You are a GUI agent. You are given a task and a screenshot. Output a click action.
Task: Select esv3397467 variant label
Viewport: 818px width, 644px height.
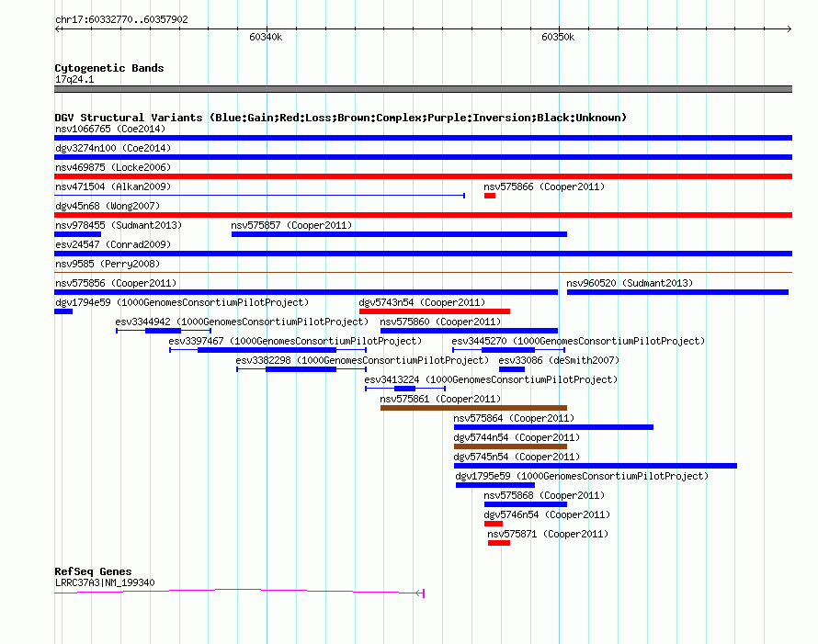click(x=295, y=341)
